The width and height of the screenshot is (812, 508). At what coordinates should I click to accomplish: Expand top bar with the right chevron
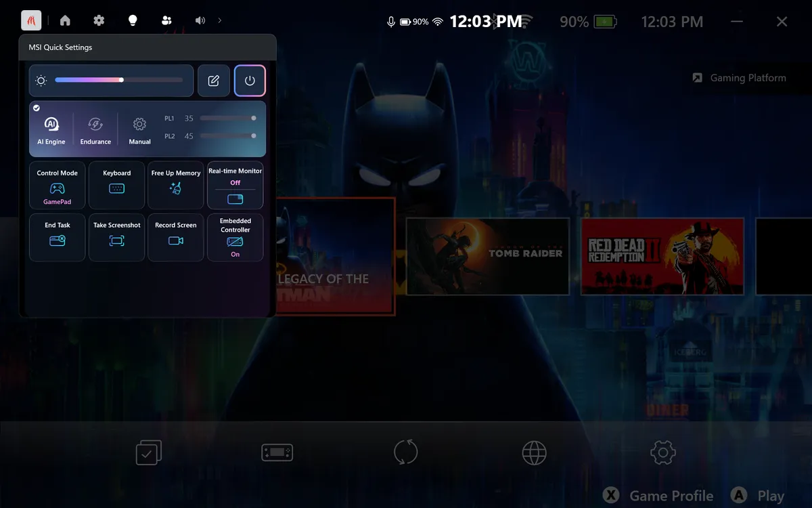220,20
